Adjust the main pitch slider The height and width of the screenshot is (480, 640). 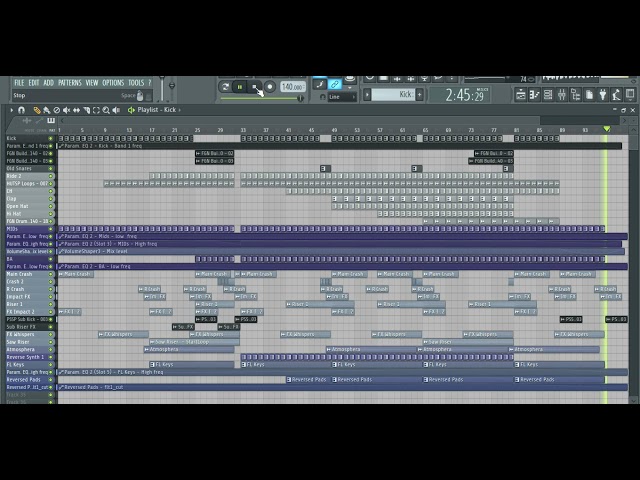(x=172, y=88)
